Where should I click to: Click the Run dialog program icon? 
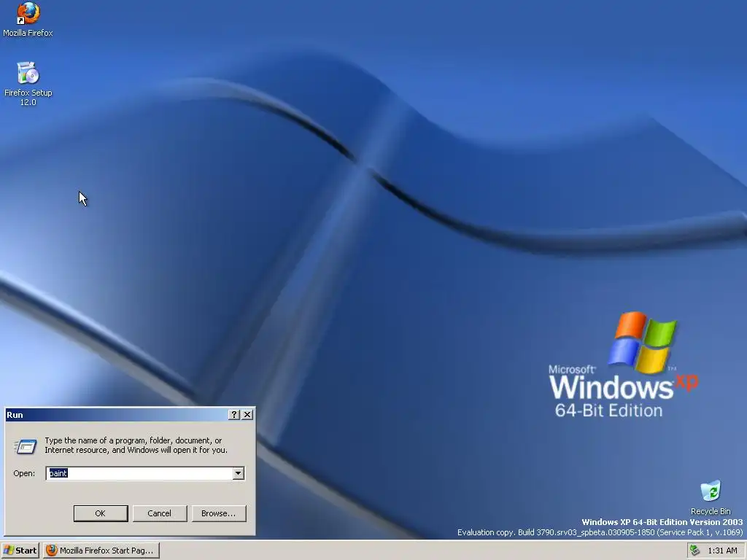click(x=26, y=446)
